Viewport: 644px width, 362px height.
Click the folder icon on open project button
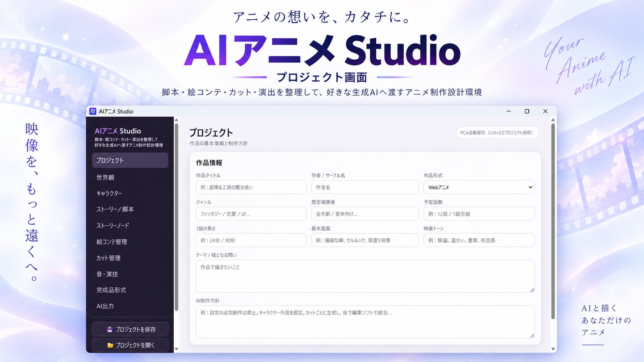tap(110, 345)
